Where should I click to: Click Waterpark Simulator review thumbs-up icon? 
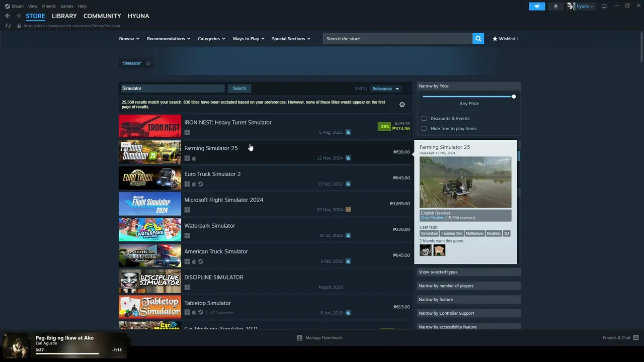coord(348,235)
